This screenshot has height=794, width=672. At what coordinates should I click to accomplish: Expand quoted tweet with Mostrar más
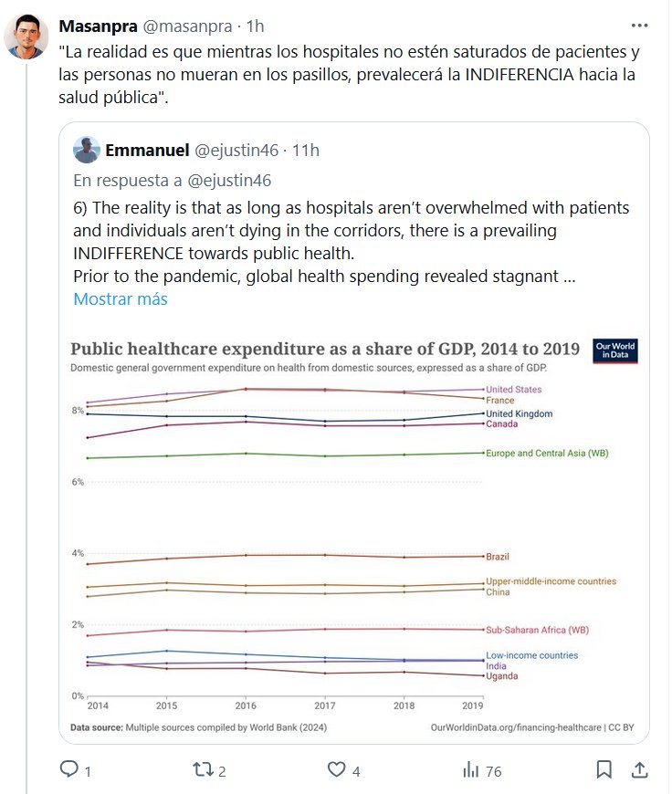click(x=121, y=298)
